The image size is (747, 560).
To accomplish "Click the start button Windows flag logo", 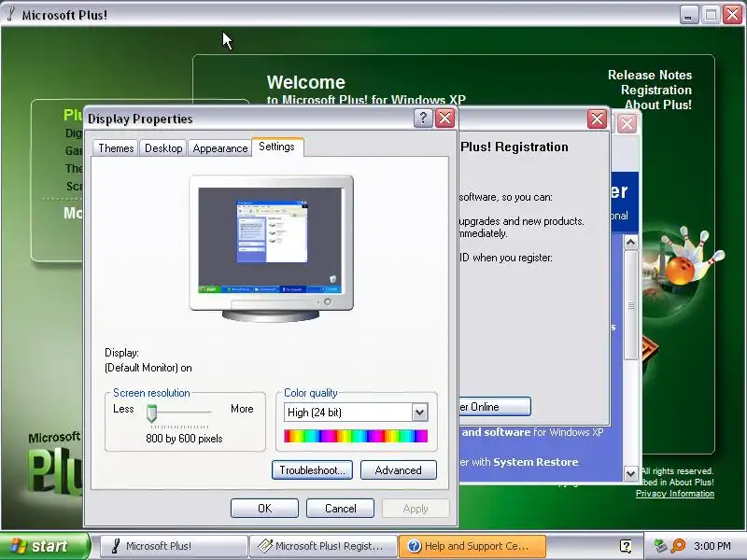I will click(x=18, y=546).
